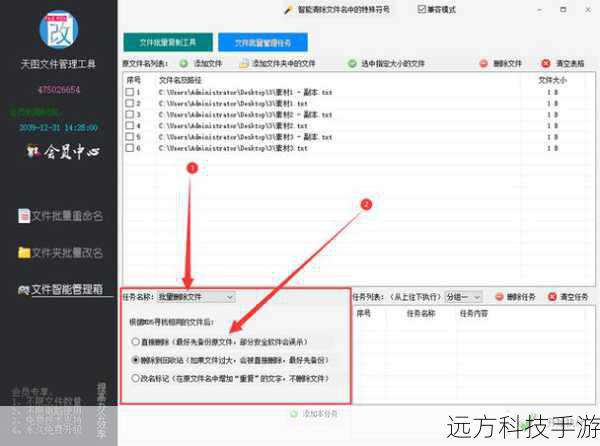Click the red 删除任务 icon

(x=499, y=297)
